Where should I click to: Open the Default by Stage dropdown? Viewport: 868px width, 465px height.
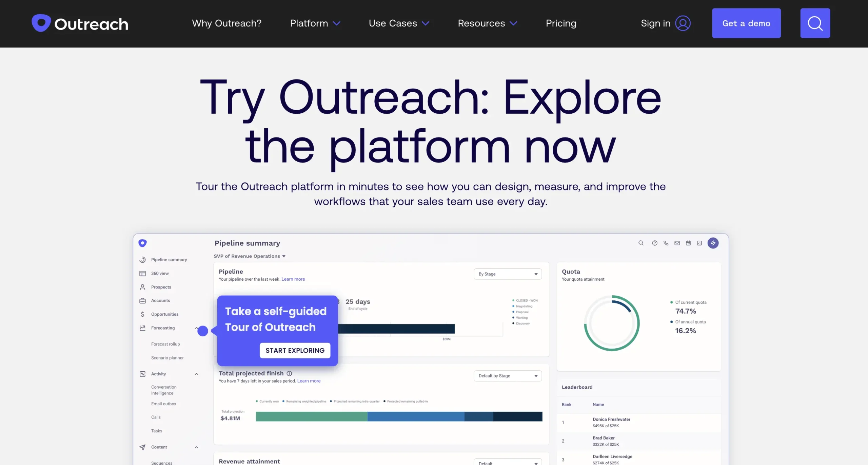507,376
